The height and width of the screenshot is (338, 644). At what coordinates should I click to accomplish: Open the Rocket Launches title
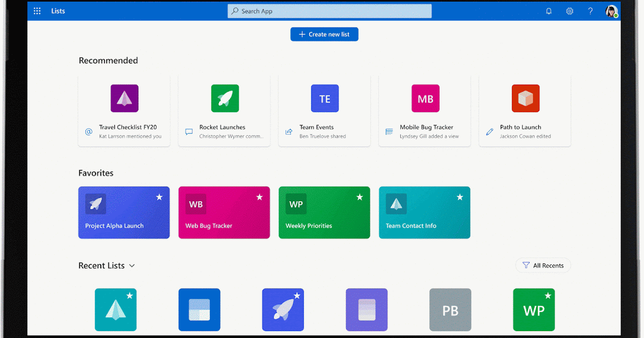click(x=222, y=127)
